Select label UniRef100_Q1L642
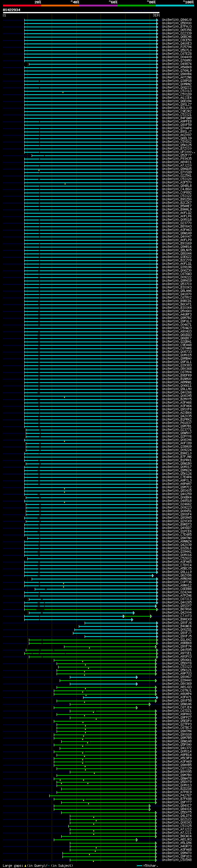Viewport: 197px width, 868px height. pos(177,640)
